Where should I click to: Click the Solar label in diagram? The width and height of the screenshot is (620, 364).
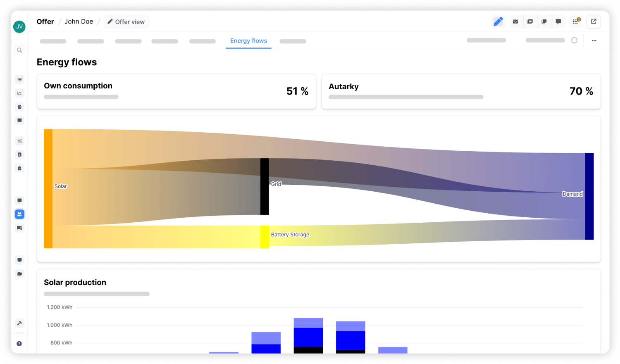pyautogui.click(x=61, y=186)
